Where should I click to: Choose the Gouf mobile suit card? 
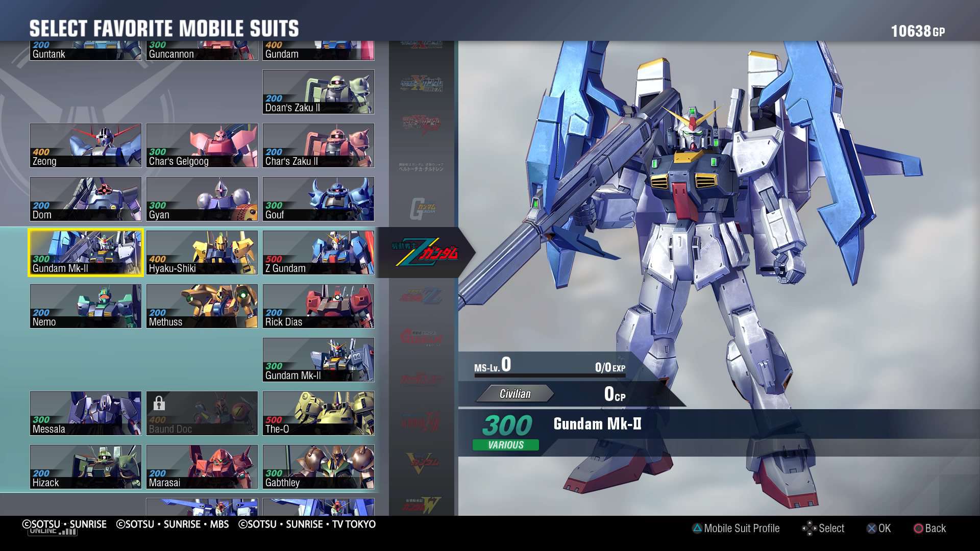pyautogui.click(x=318, y=199)
